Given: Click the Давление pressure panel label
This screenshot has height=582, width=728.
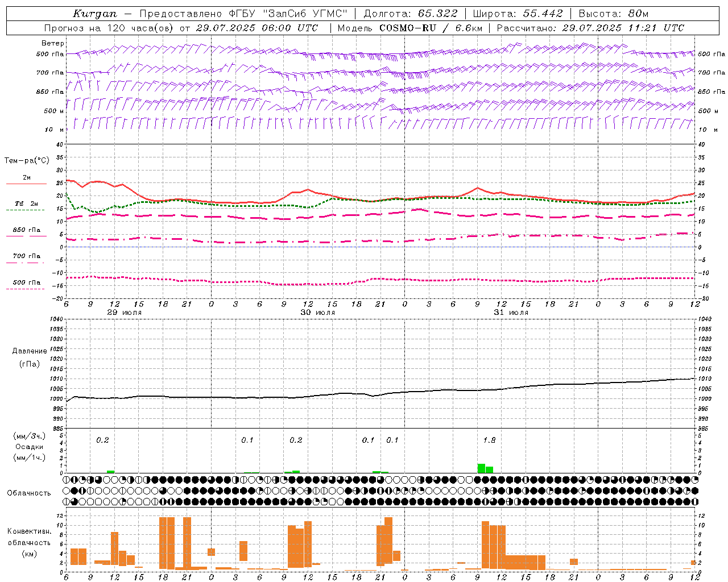Looking at the screenshot, I should click(30, 351).
